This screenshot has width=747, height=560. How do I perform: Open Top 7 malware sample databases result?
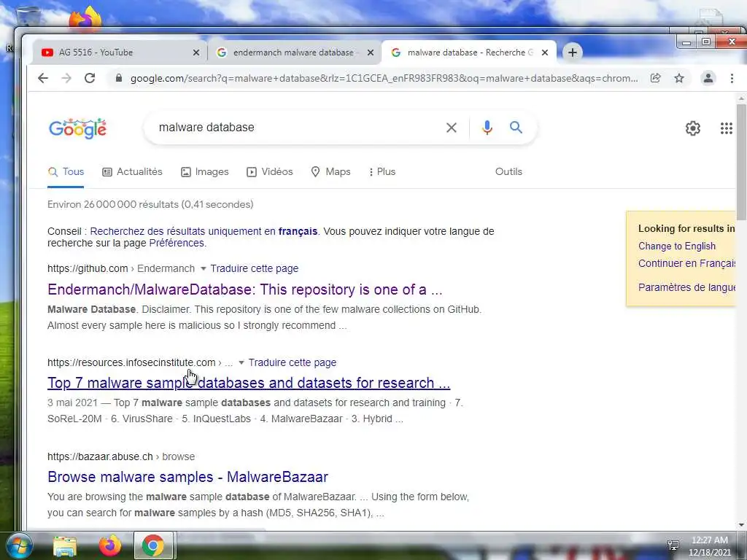coord(249,383)
